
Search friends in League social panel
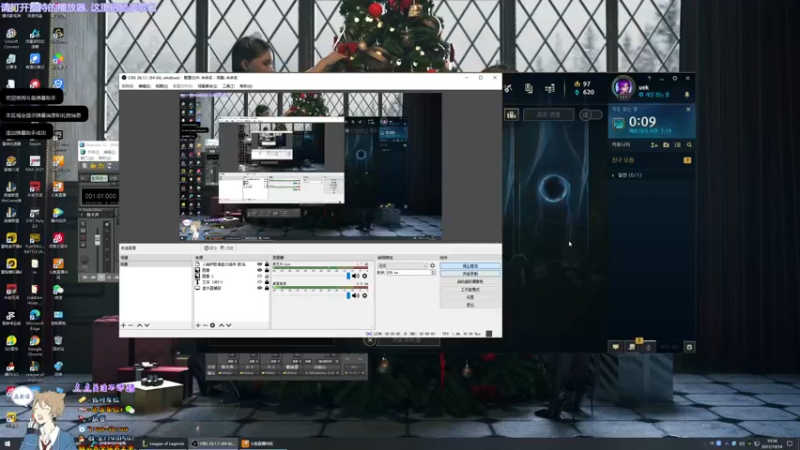(x=689, y=145)
